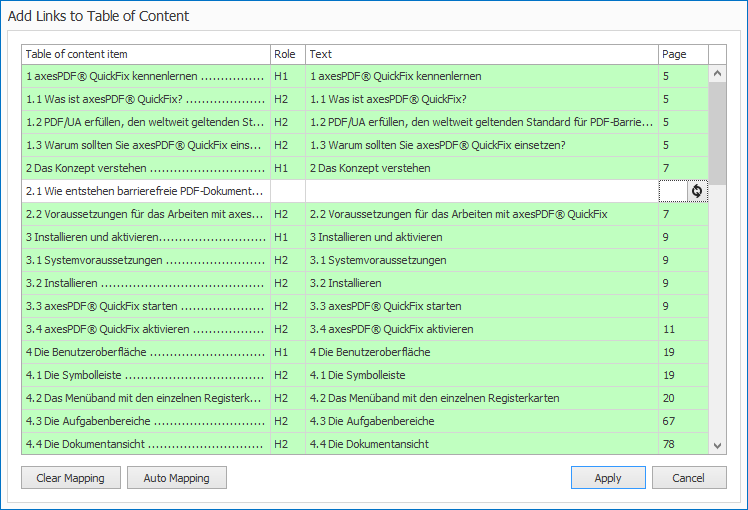This screenshot has height=510, width=748.
Task: Select '4.1 Die Symbolleiste' content item
Action: [146, 375]
